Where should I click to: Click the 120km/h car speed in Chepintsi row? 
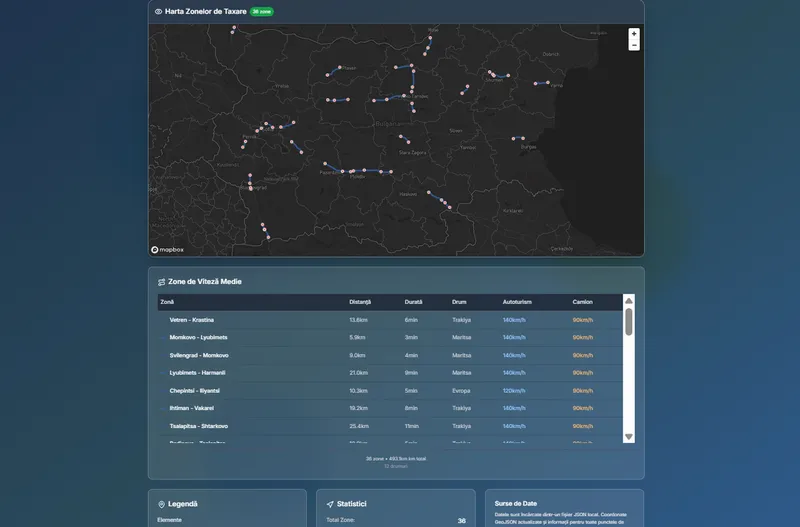coord(514,391)
